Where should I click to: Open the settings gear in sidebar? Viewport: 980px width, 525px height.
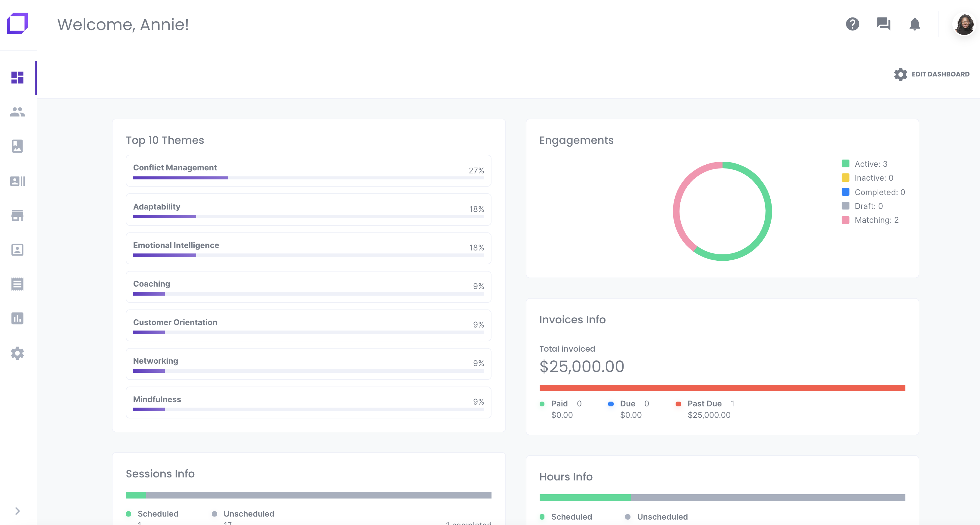click(x=17, y=353)
